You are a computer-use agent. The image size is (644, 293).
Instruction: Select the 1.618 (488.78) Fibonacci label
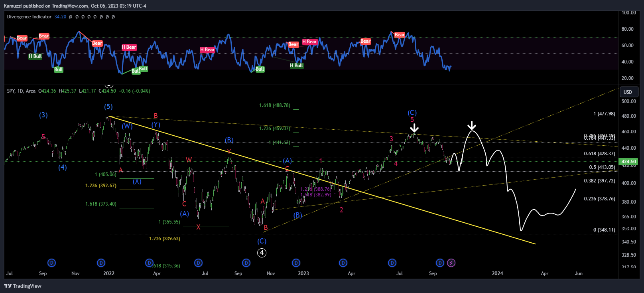point(275,105)
